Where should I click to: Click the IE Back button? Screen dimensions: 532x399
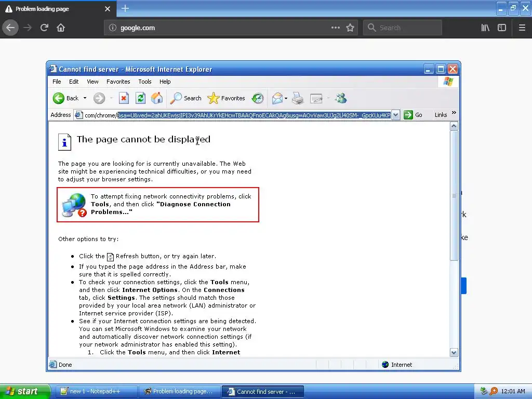point(65,98)
